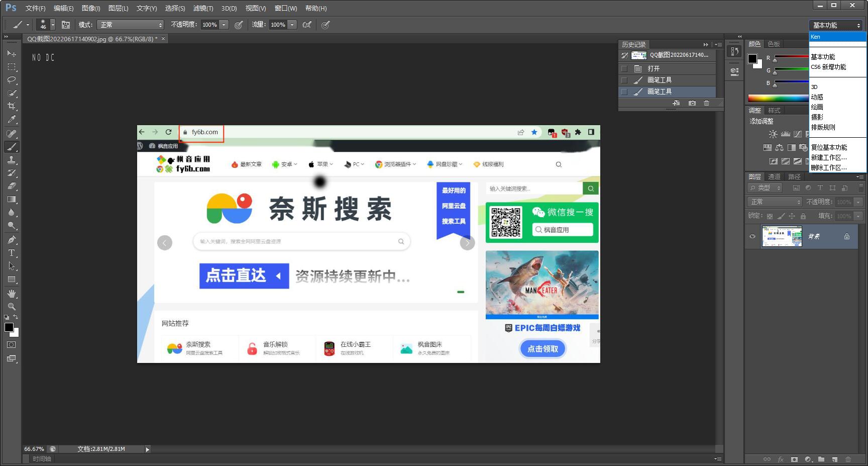Enable airbrush build-up icon
Screen dimensions: 868x466
coord(307,25)
